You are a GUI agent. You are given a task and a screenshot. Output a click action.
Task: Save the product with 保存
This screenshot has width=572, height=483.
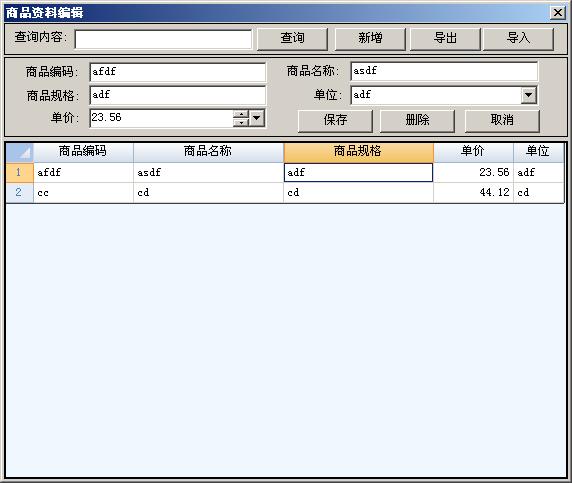tap(335, 120)
